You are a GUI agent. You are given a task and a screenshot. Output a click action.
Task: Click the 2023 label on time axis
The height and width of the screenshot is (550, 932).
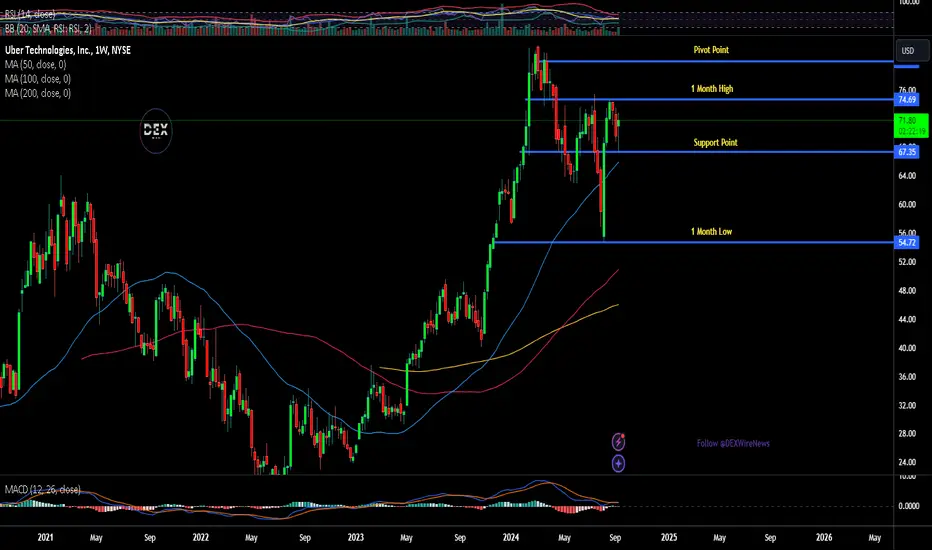(x=355, y=538)
